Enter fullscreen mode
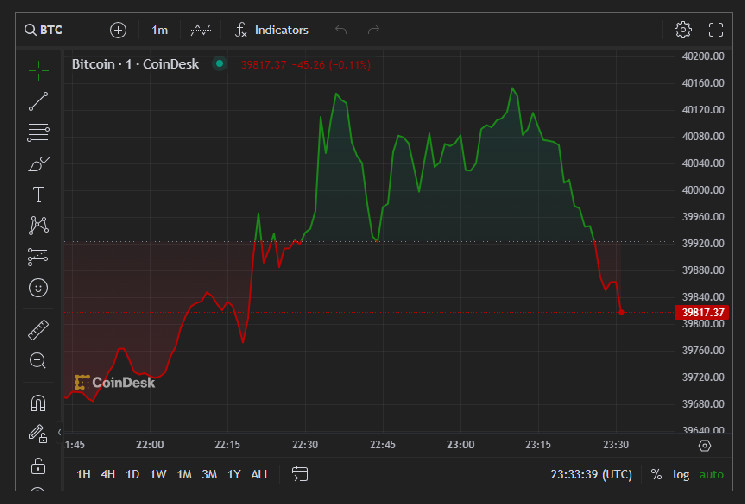This screenshot has width=745, height=504. (x=716, y=30)
